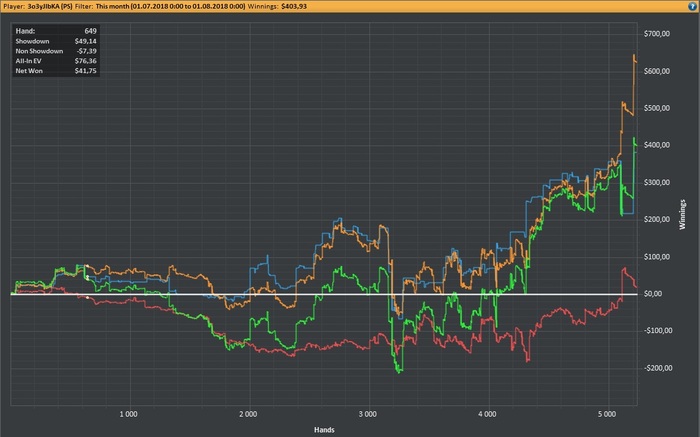Click the $200,00 axis label
This screenshot has width=700, height=437.
[657, 219]
